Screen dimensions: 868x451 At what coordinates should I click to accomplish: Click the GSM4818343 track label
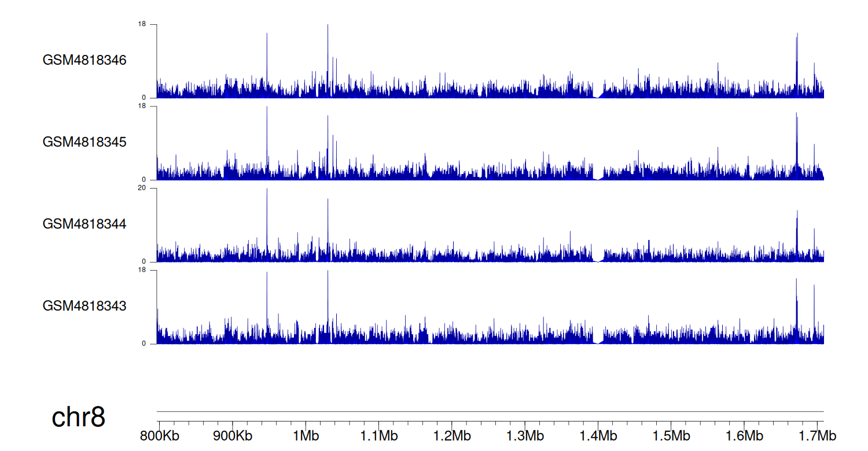pyautogui.click(x=84, y=305)
